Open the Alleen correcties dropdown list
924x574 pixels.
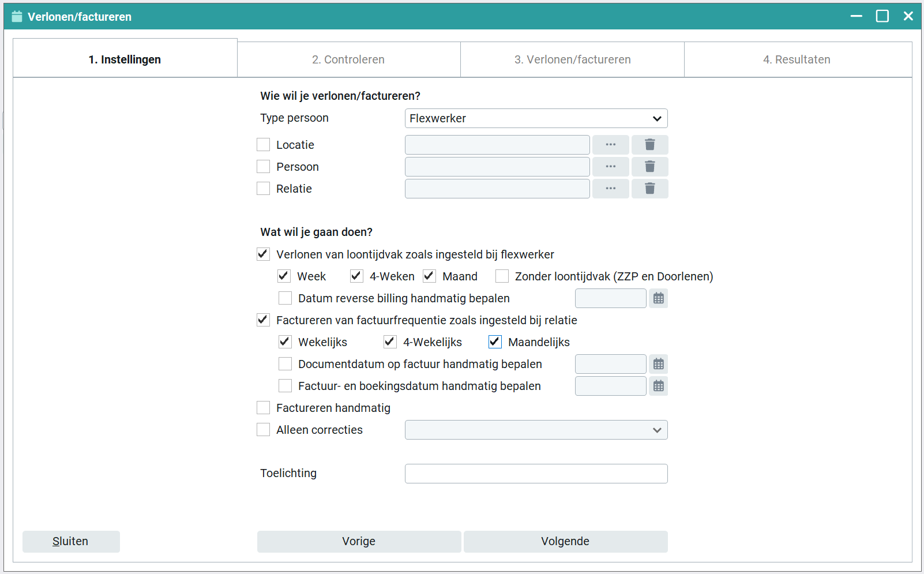(536, 430)
